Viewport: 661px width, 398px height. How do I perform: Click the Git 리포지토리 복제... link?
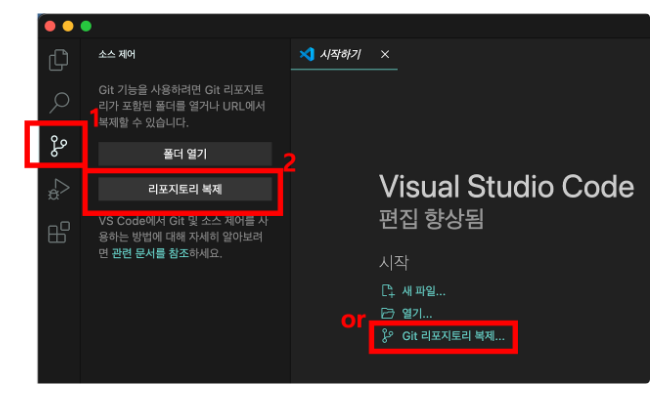(453, 336)
